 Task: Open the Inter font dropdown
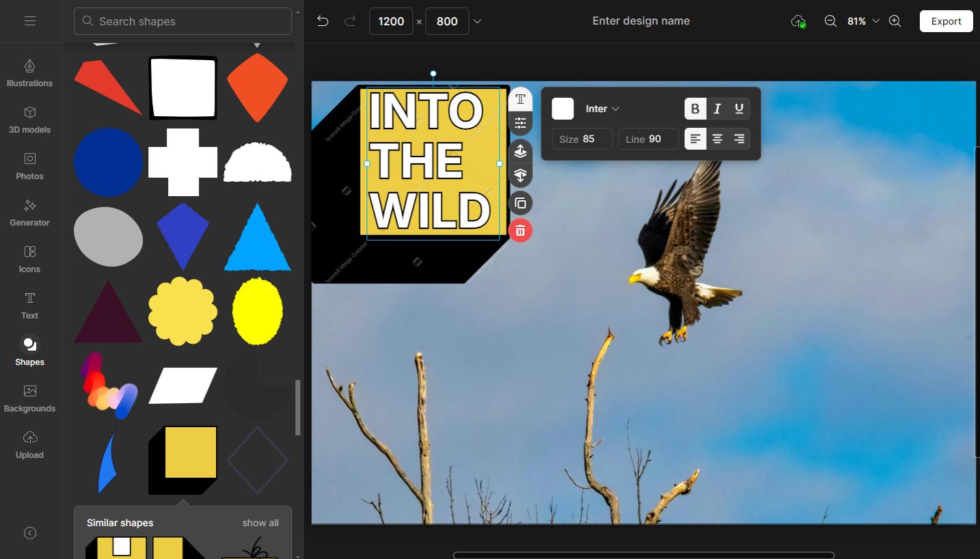[x=603, y=109]
